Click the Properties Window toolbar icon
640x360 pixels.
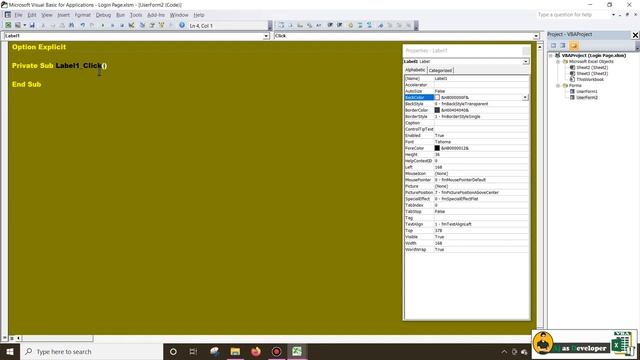(152, 25)
